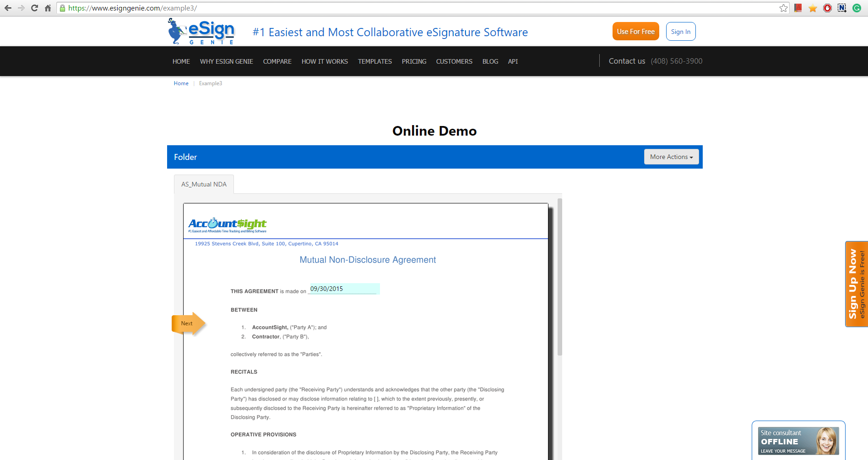
Task: Click the browser refresh icon
Action: [x=33, y=8]
